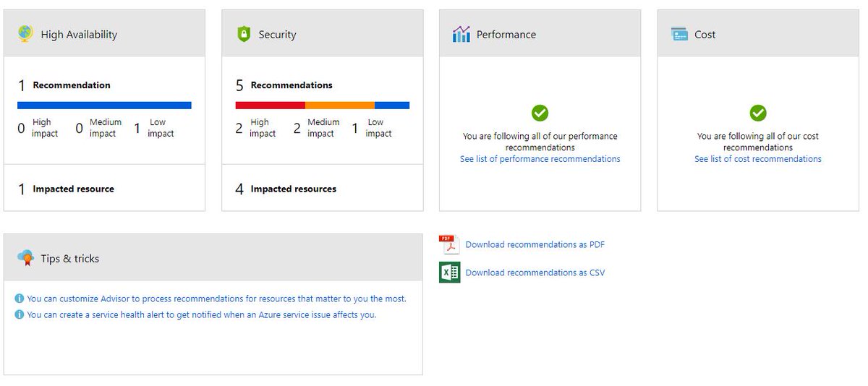Click the Tips & tricks ribbon icon
Viewport: 868px width, 386px height.
click(x=26, y=258)
